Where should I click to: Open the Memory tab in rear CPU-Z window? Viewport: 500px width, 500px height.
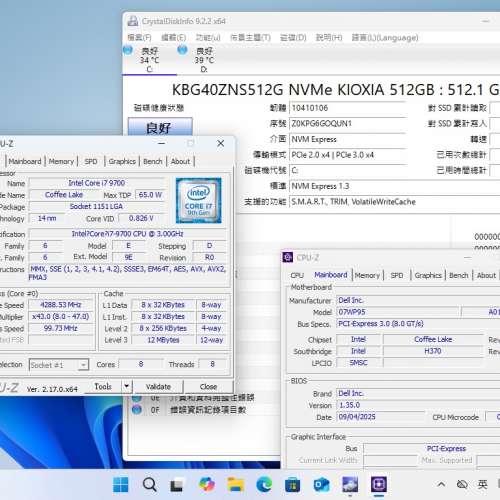(x=367, y=275)
